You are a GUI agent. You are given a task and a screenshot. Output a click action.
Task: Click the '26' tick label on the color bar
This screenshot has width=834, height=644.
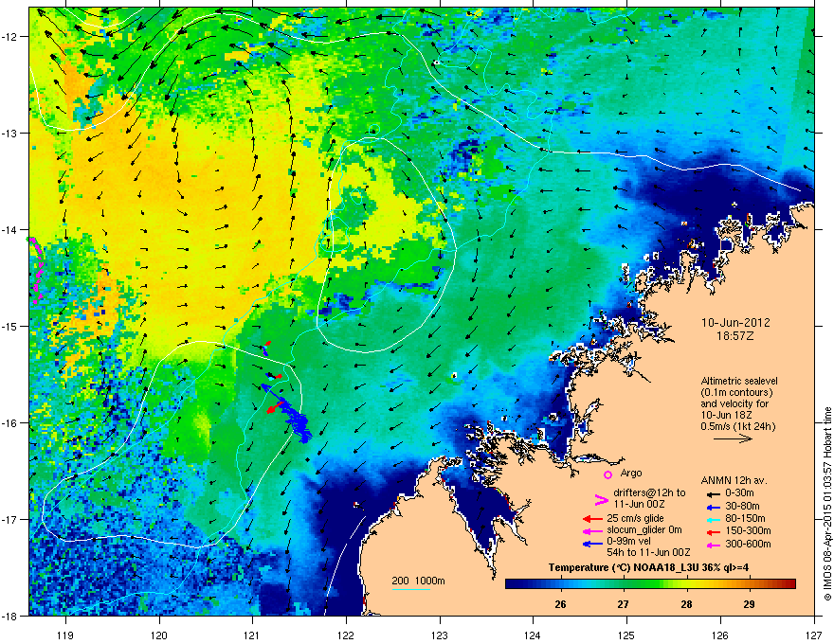click(560, 604)
